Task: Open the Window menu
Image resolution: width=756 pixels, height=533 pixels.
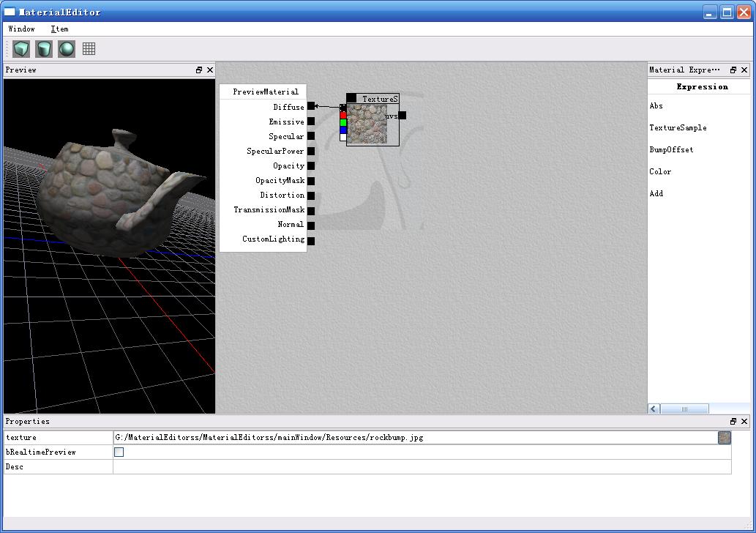Action: click(x=21, y=29)
